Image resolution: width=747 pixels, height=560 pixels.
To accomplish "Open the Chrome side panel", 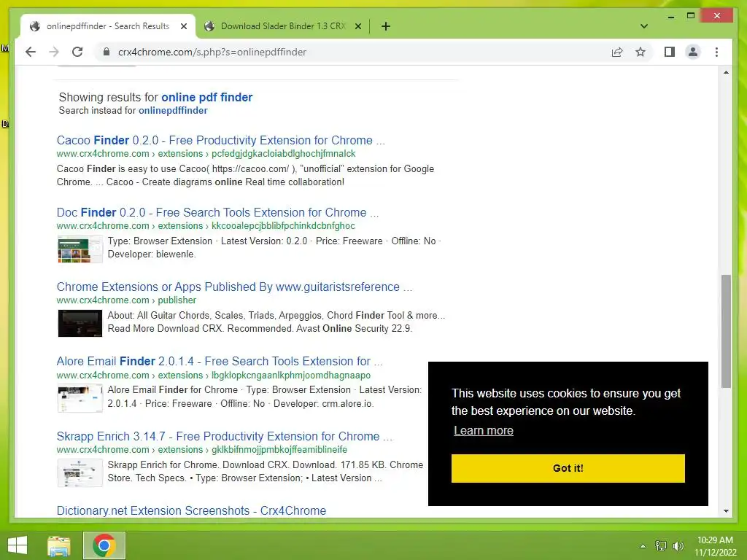I will point(670,52).
